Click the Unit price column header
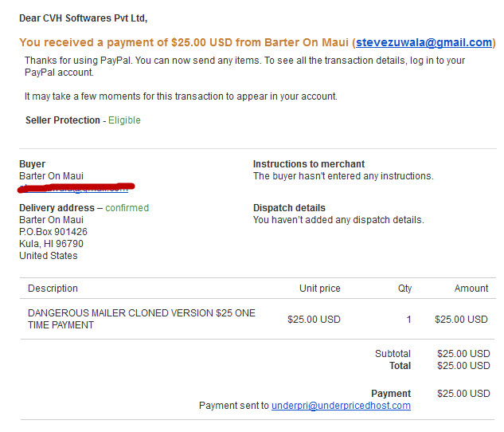This screenshot has height=432, width=504. click(320, 289)
